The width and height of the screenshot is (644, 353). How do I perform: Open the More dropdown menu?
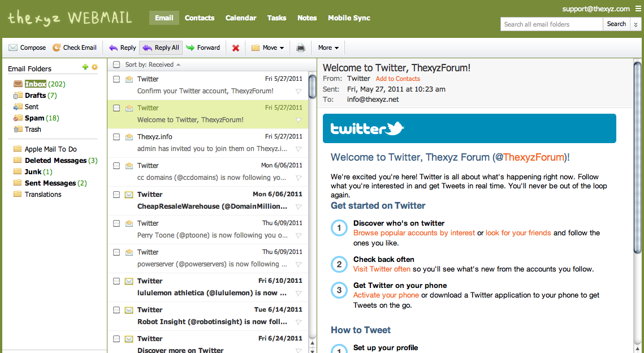pyautogui.click(x=328, y=48)
